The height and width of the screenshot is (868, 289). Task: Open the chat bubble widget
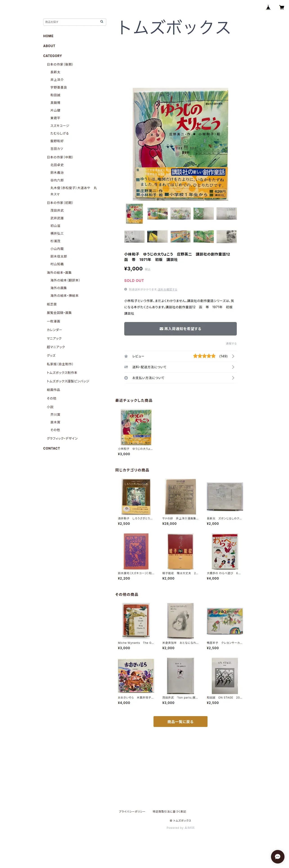(277, 856)
